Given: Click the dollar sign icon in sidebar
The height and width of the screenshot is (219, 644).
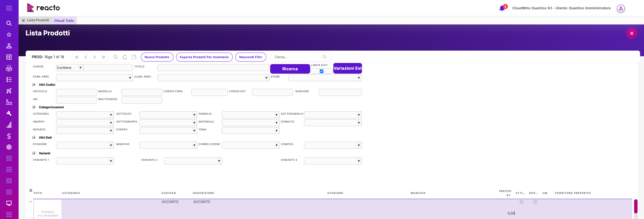Looking at the screenshot, I should click(x=9, y=136).
